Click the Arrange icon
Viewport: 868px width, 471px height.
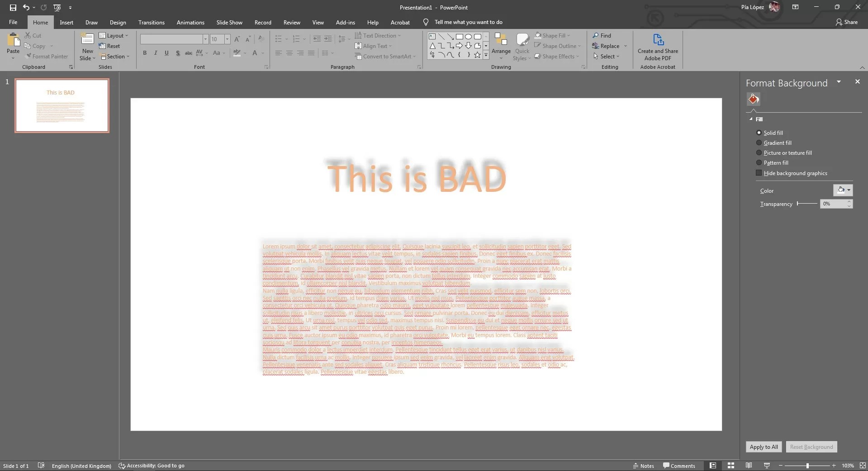click(501, 45)
